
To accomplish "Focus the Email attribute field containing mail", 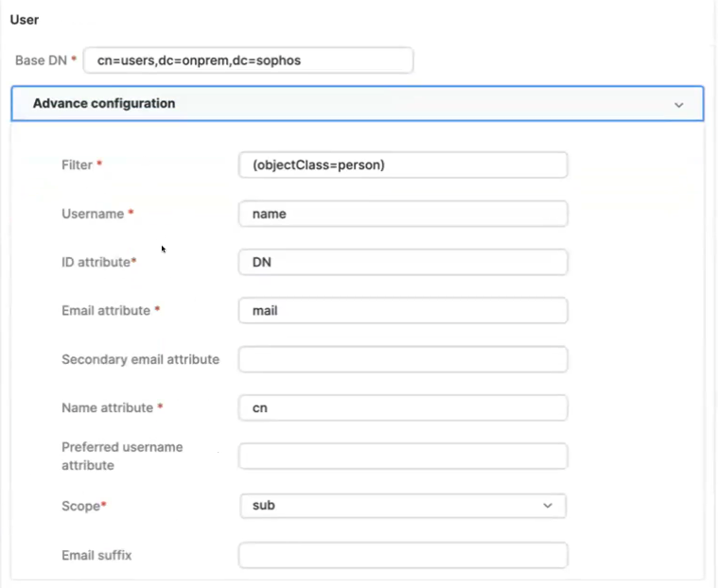I will [x=403, y=310].
